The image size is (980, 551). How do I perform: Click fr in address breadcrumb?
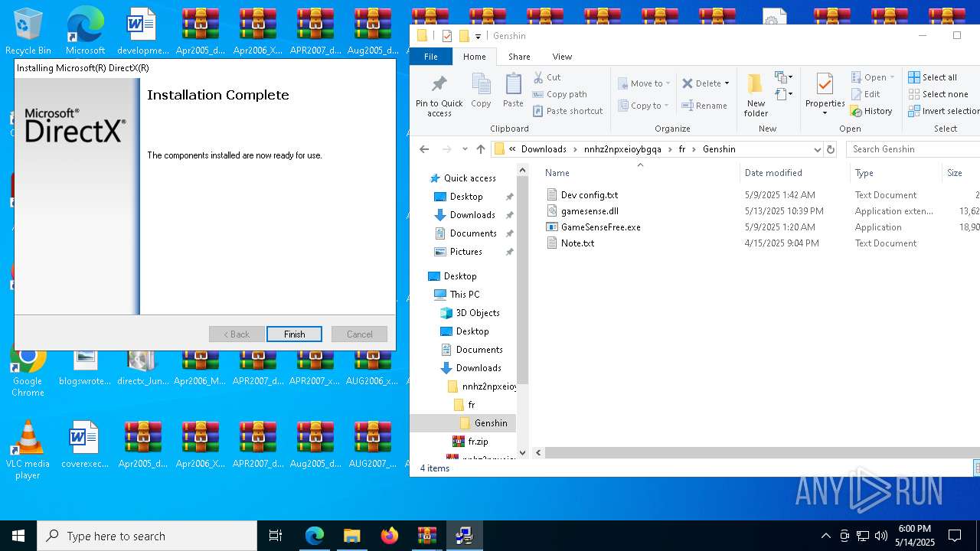682,149
